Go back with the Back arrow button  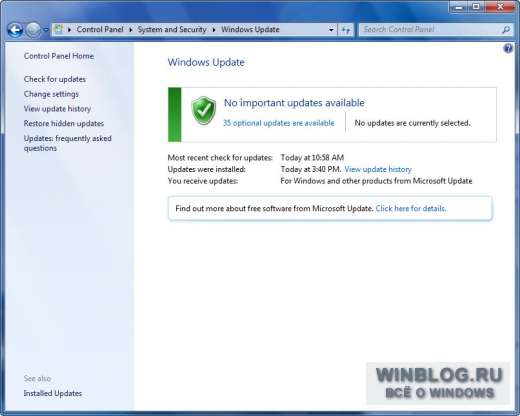15,30
